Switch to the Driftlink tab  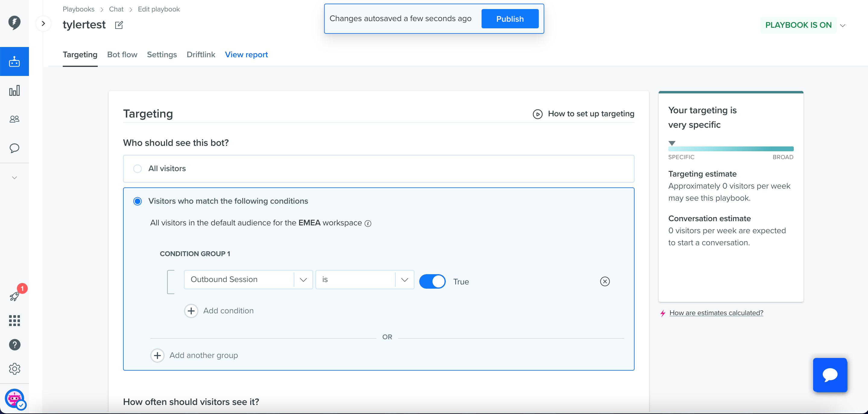[201, 55]
